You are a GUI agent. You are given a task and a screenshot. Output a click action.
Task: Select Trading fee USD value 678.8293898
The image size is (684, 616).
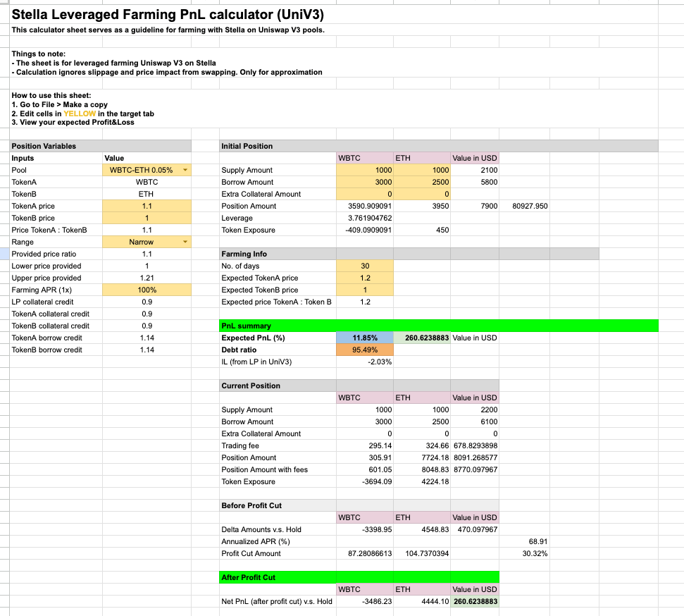475,445
